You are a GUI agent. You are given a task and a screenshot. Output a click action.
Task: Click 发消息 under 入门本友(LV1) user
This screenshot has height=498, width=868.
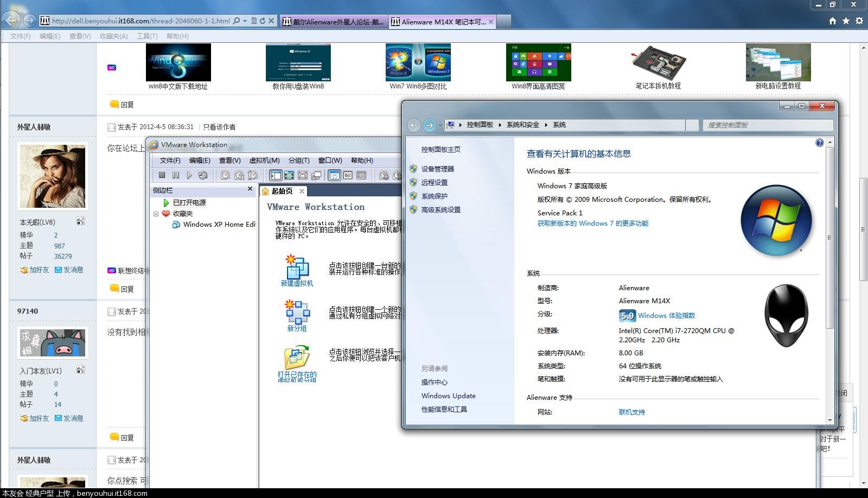(69, 418)
